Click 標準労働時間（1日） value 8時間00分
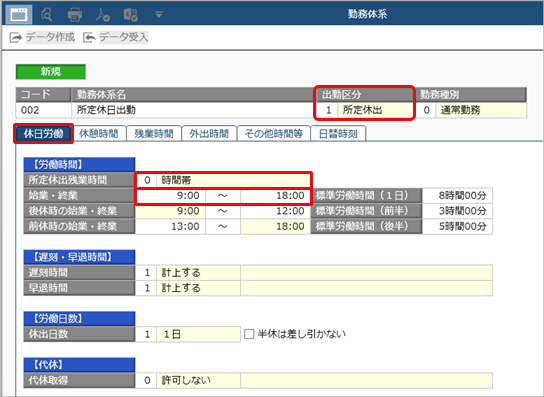This screenshot has height=397, width=544. pyautogui.click(x=457, y=196)
